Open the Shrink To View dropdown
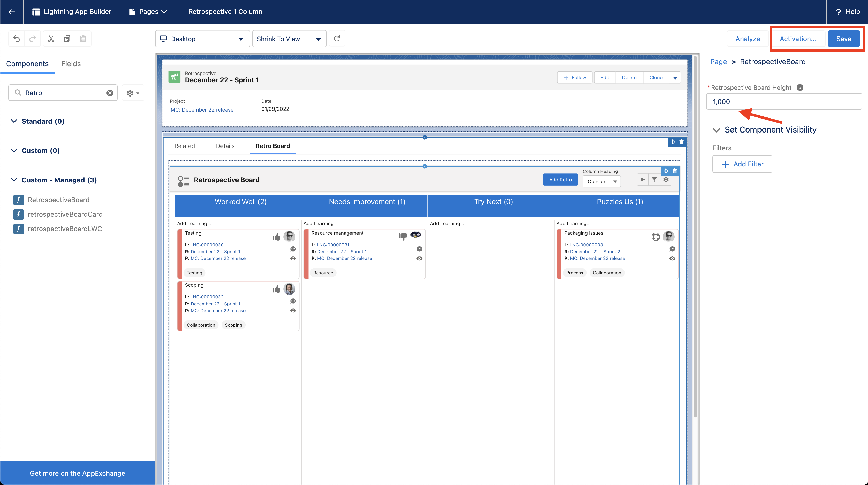The height and width of the screenshot is (485, 868). 289,39
